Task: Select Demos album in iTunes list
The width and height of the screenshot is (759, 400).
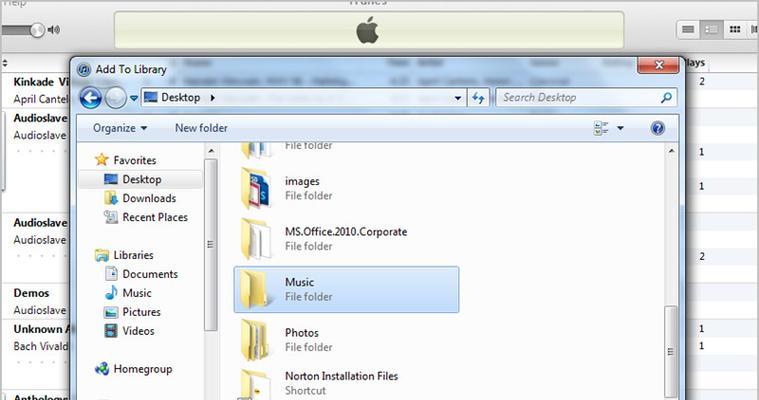Action: click(31, 293)
